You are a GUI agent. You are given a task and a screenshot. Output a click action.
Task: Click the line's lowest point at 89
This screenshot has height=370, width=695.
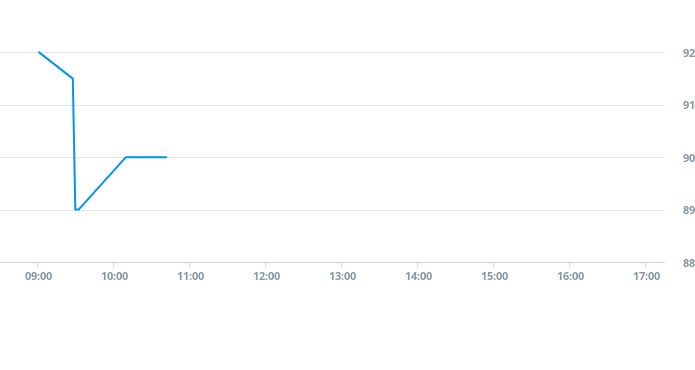[77, 210]
